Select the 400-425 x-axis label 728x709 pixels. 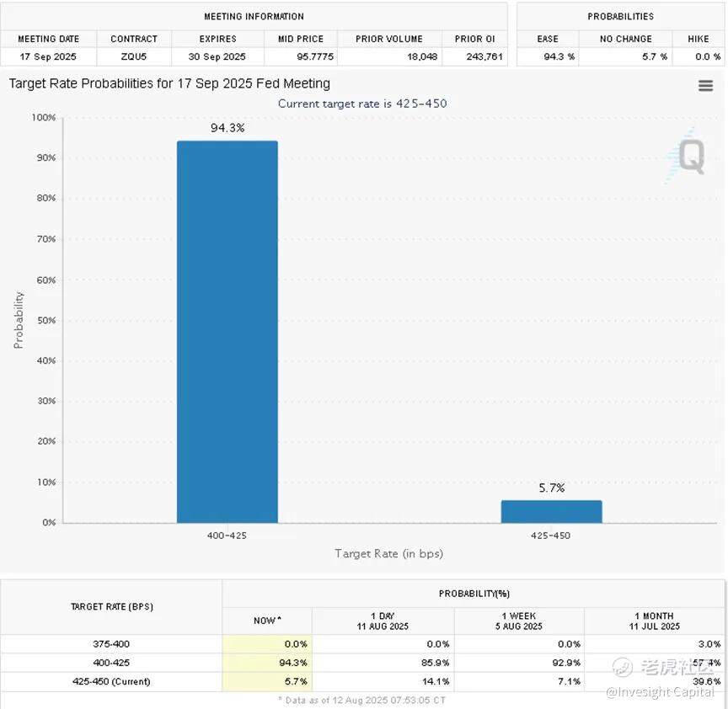(227, 536)
